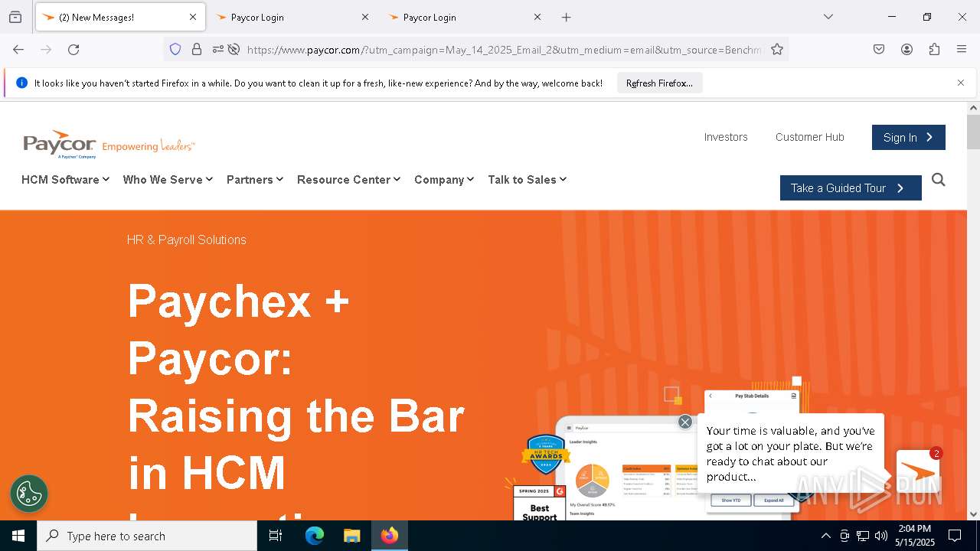Screen dimensions: 980x551
Task: Open the Windows Start menu
Action: (x=18, y=536)
